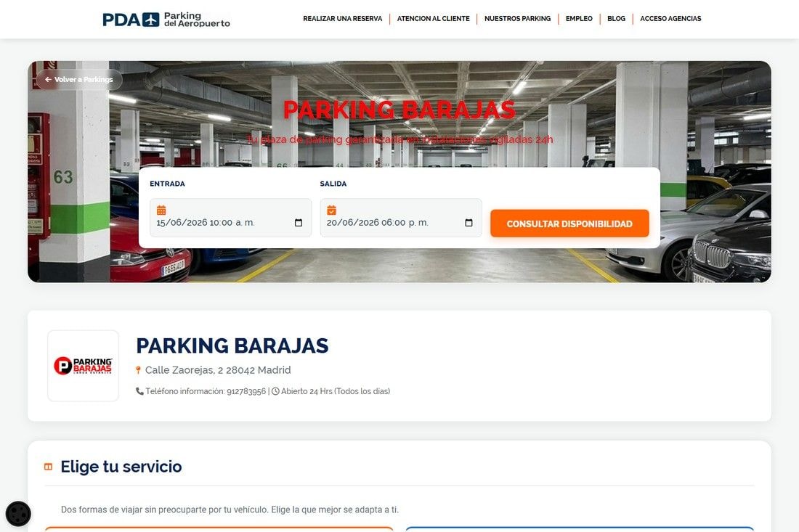Click the Elige tu servicio heading

point(121,467)
